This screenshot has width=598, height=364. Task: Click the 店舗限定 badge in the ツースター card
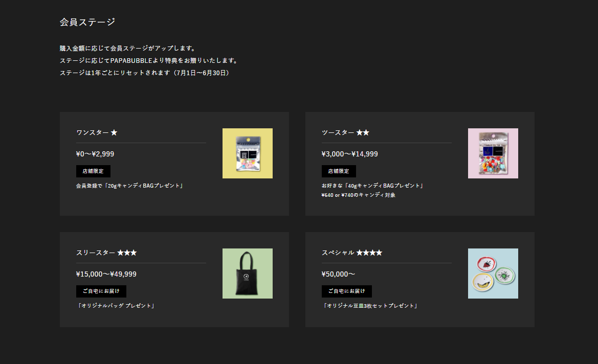339,171
